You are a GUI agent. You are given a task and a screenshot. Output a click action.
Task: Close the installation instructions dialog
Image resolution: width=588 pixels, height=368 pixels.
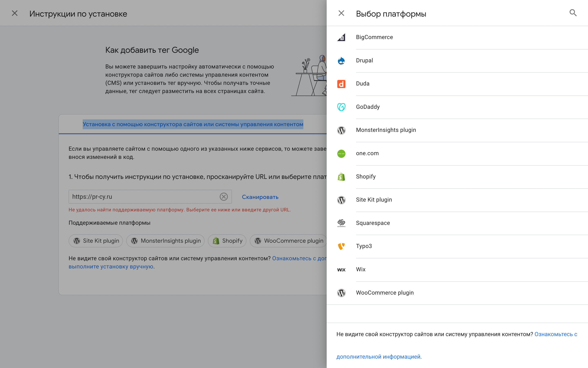[x=15, y=13]
